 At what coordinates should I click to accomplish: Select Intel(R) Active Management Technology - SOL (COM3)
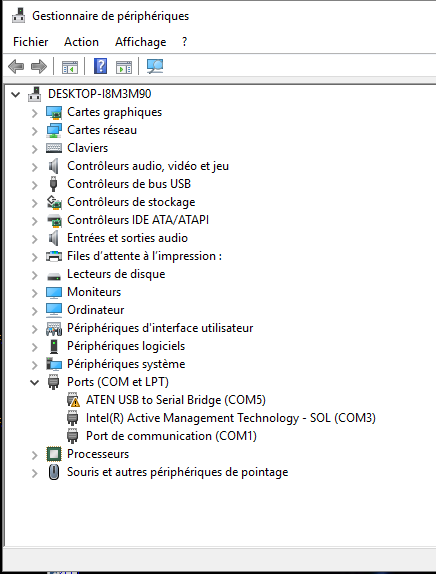coord(231,418)
